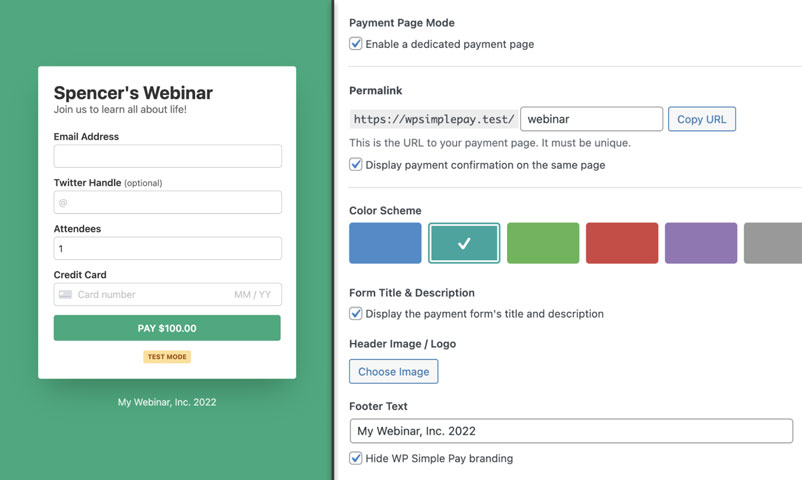The height and width of the screenshot is (480, 802).
Task: Click the Twitter Handle field
Action: pos(168,202)
